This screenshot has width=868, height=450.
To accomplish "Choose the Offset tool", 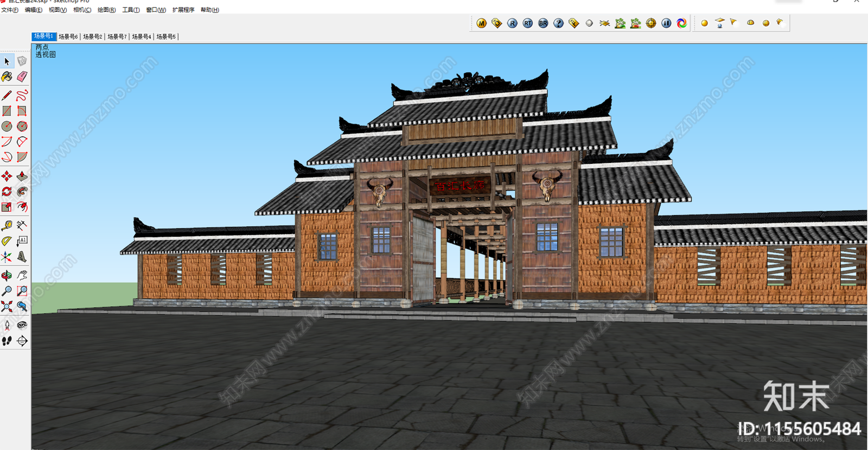I will pyautogui.click(x=22, y=206).
